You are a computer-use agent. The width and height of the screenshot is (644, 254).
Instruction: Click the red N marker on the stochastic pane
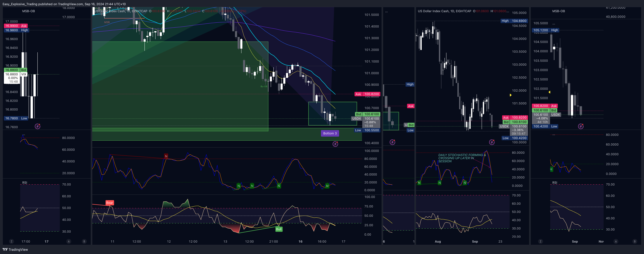coord(166,156)
